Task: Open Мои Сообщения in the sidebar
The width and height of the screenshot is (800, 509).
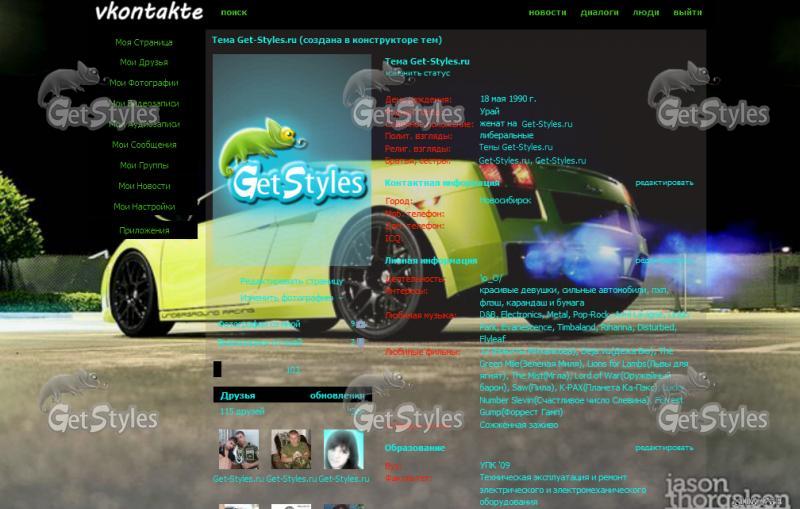Action: (x=144, y=145)
